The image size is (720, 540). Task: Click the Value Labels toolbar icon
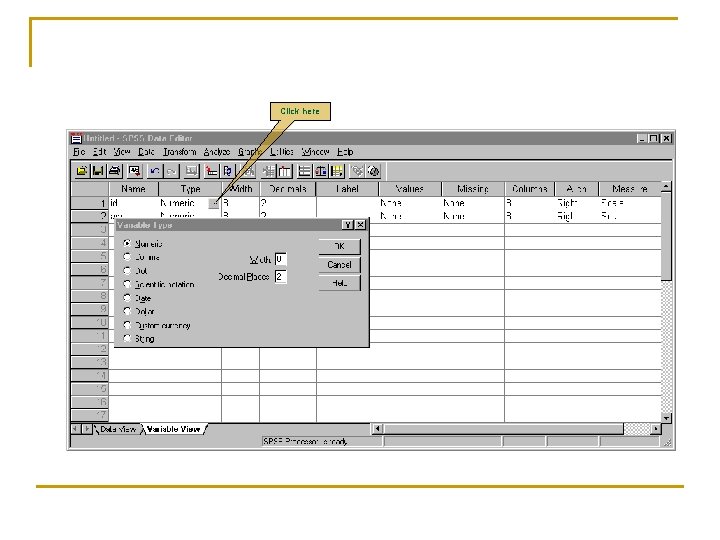pyautogui.click(x=357, y=171)
